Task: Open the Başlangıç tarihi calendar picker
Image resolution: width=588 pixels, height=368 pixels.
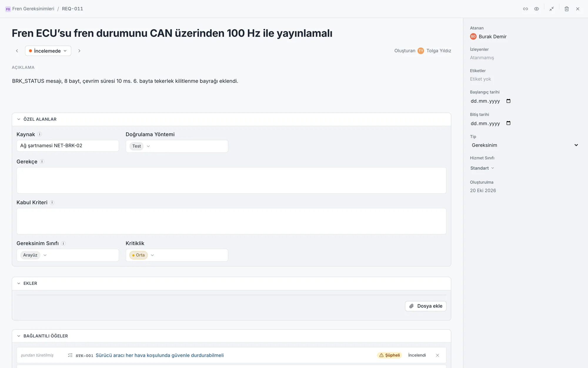Action: pyautogui.click(x=508, y=101)
